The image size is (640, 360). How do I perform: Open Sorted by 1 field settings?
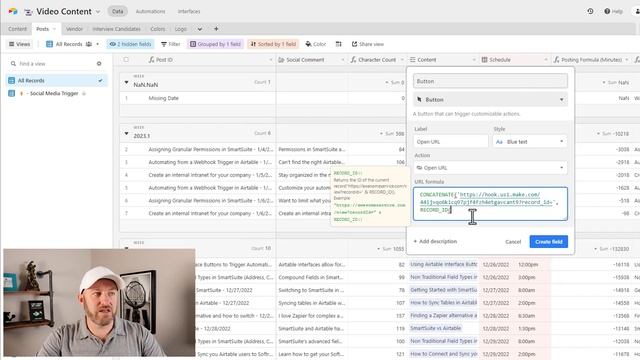click(273, 44)
